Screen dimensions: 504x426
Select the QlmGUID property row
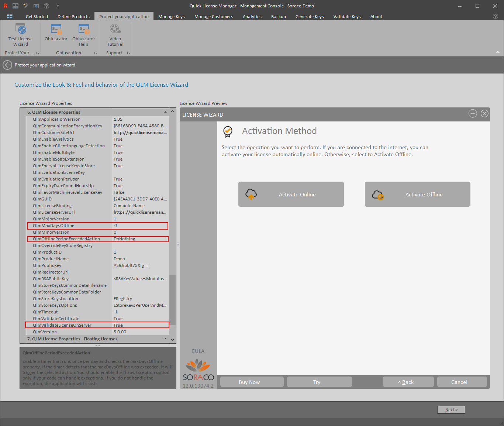point(98,199)
